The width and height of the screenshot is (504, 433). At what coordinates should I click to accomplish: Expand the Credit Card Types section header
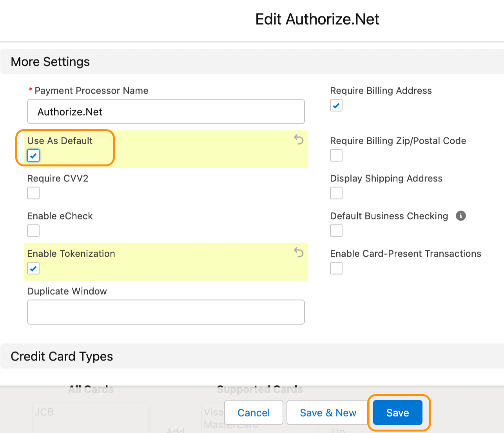coord(62,357)
